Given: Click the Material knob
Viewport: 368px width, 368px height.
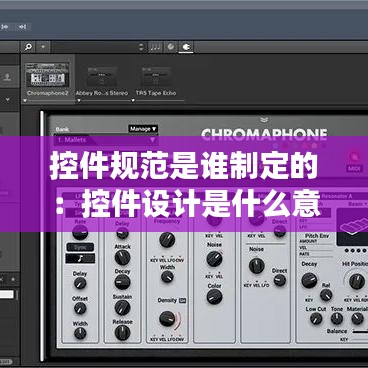Looking at the screenshot, I should 357,319.
